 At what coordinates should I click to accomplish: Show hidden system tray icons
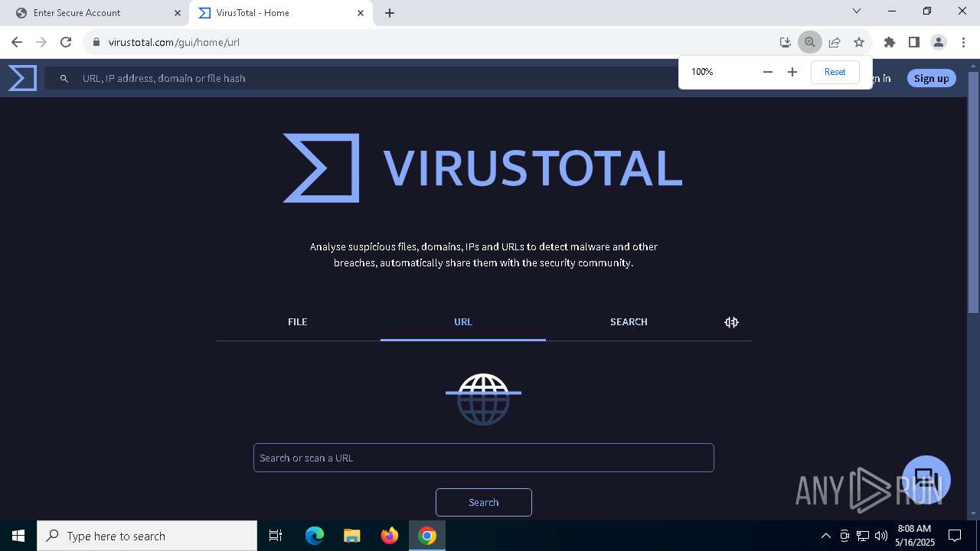tap(825, 536)
